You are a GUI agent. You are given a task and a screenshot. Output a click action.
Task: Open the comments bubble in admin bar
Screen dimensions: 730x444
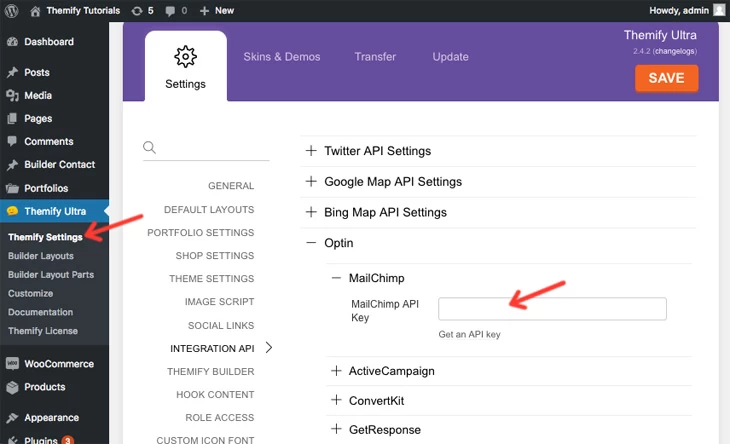coord(170,11)
